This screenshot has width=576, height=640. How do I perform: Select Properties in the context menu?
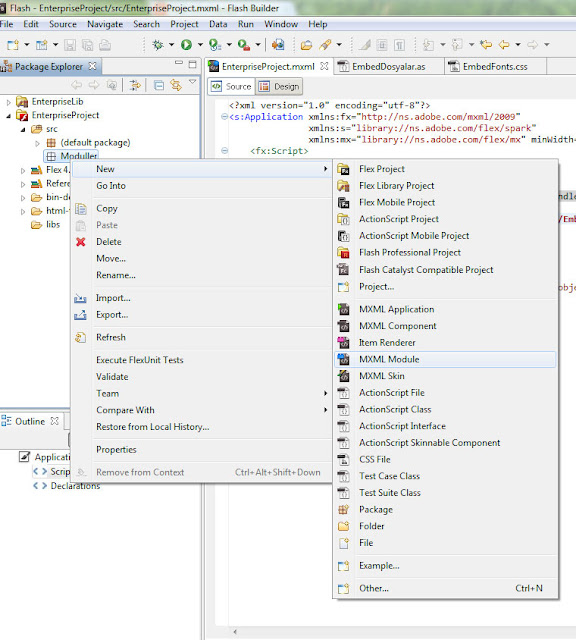pos(116,449)
